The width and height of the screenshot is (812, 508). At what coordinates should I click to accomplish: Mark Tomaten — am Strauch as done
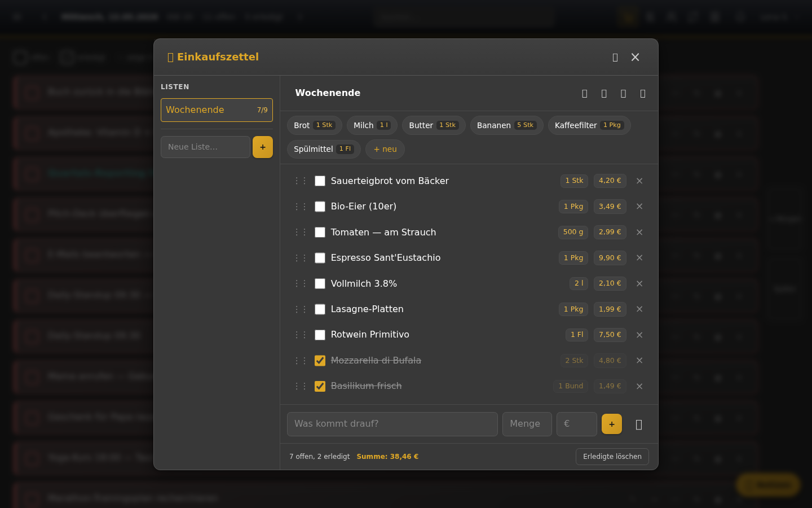320,233
